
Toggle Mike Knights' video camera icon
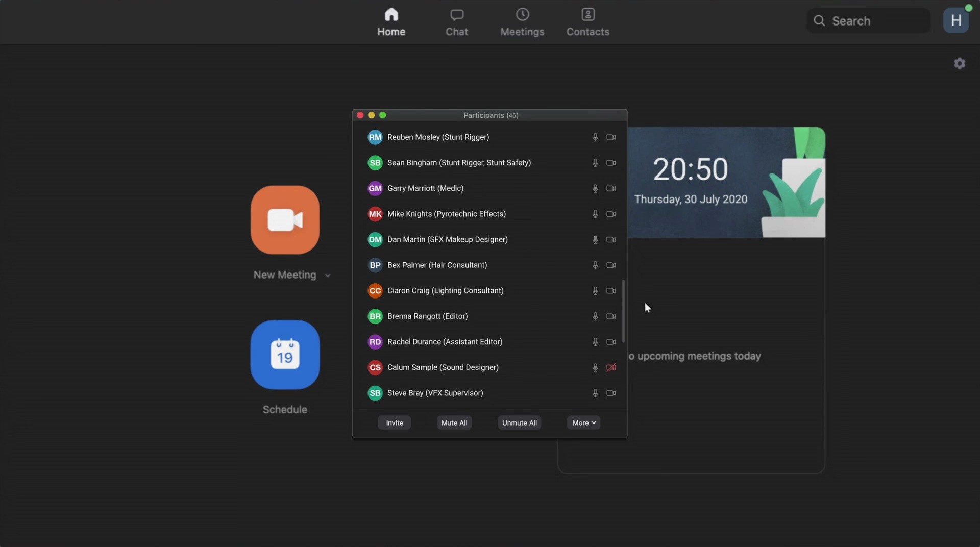611,214
